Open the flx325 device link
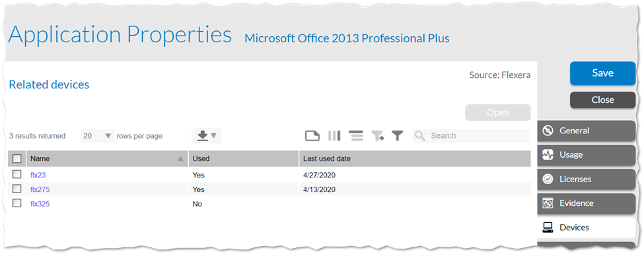The height and width of the screenshot is (254, 644). [40, 203]
